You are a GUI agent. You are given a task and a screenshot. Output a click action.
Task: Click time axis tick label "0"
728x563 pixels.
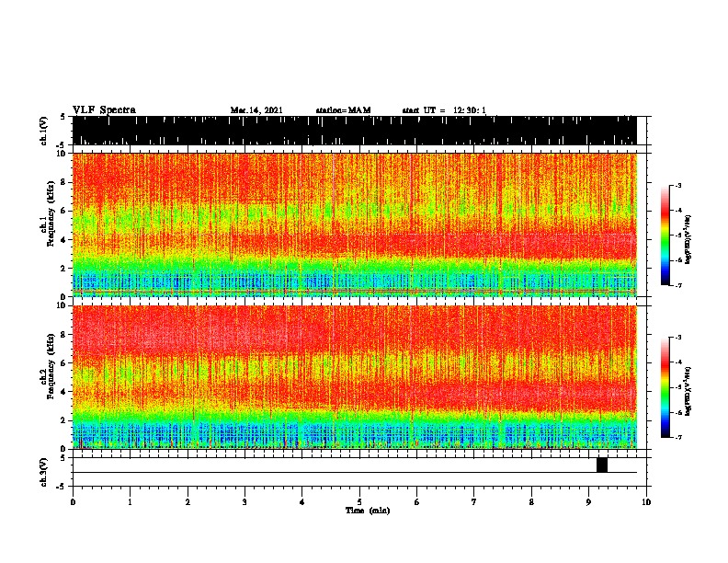point(73,502)
